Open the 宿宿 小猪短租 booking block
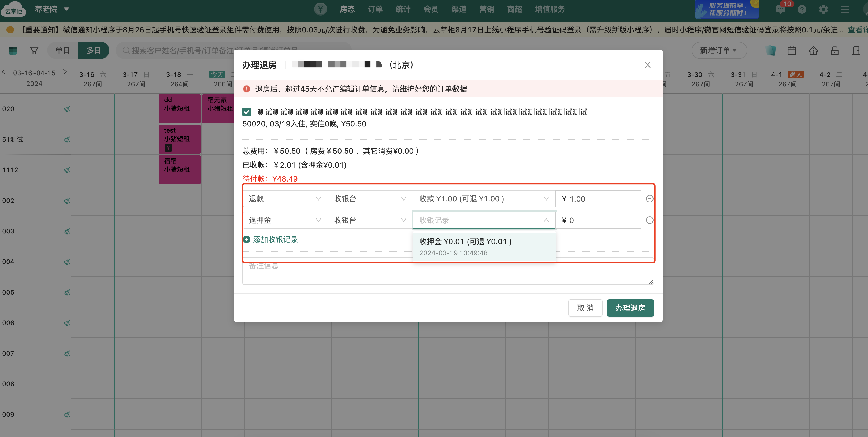Screen dimensions: 868x437 click(x=180, y=170)
